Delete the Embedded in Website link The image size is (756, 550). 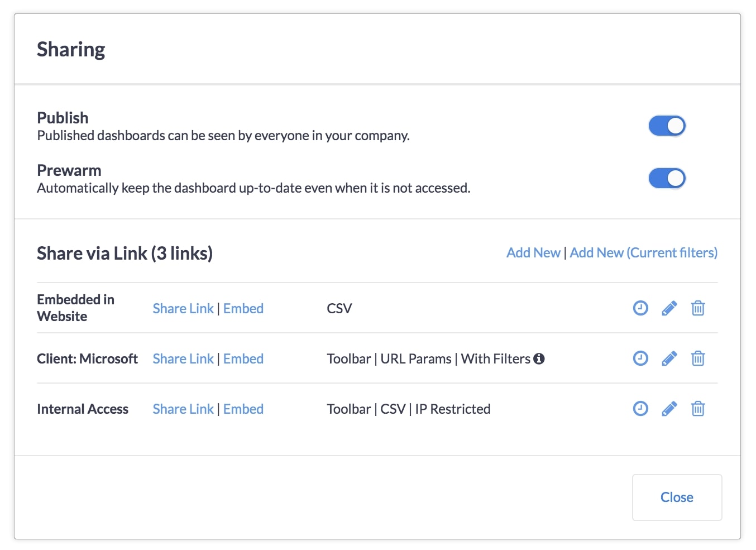point(698,308)
